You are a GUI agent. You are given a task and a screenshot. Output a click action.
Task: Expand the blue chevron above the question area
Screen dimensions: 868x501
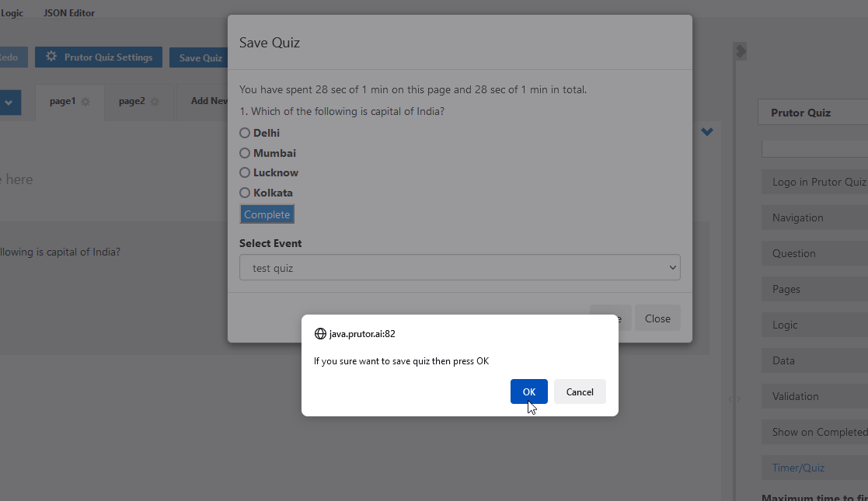coord(707,132)
